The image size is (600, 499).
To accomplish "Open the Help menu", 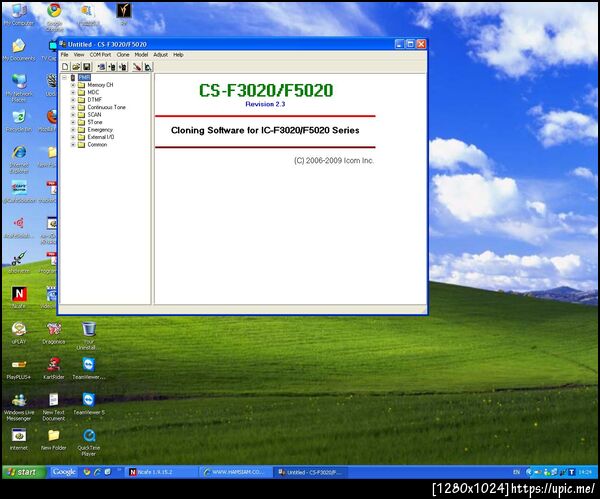I will click(178, 55).
